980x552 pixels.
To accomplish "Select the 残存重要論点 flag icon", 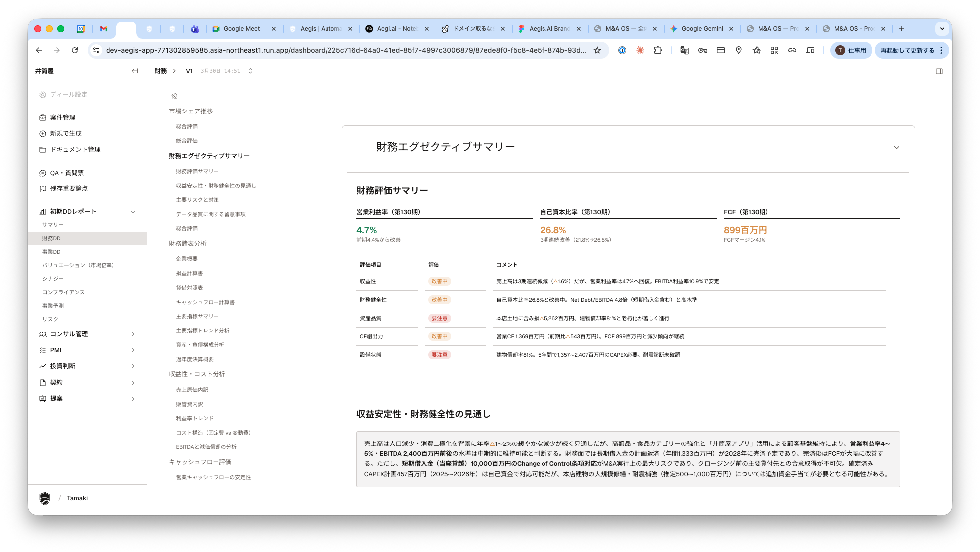I will [x=42, y=189].
